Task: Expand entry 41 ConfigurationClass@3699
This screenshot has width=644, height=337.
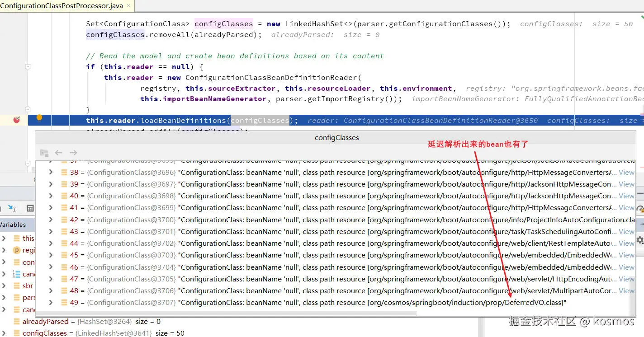Action: coord(51,207)
